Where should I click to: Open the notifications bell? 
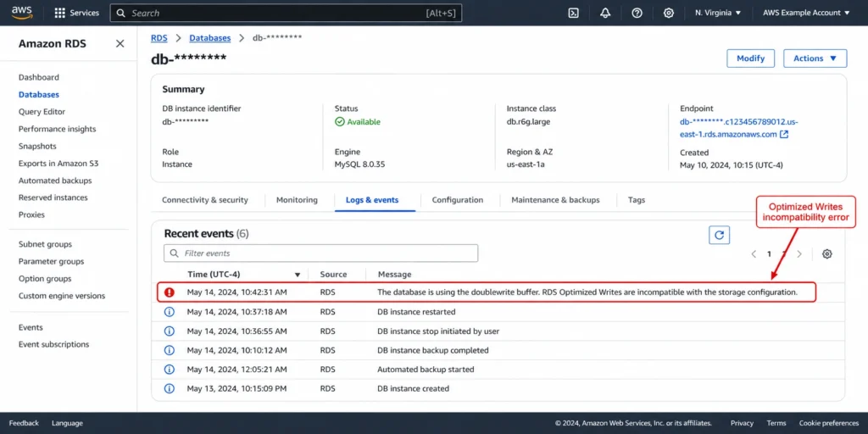(605, 13)
